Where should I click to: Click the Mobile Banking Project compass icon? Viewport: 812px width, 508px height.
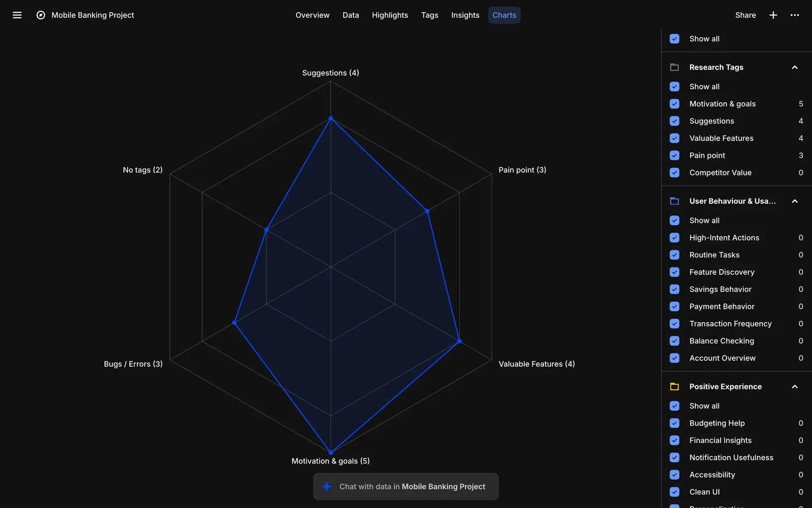[x=41, y=15]
